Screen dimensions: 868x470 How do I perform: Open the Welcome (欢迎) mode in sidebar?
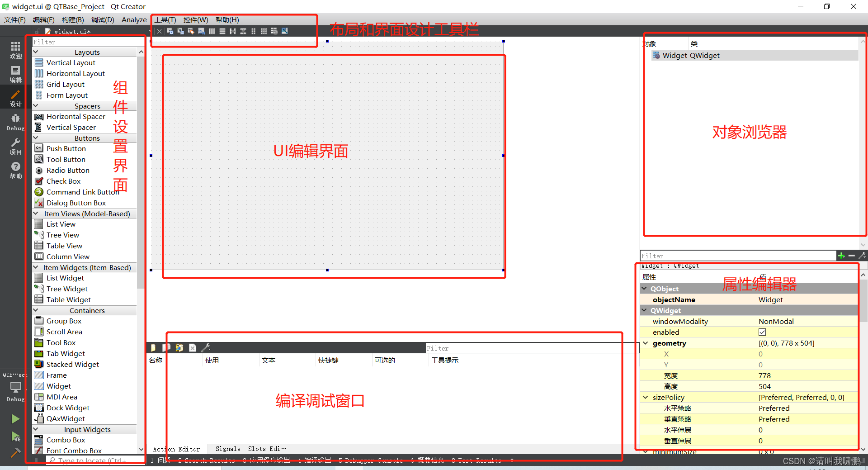(15, 50)
